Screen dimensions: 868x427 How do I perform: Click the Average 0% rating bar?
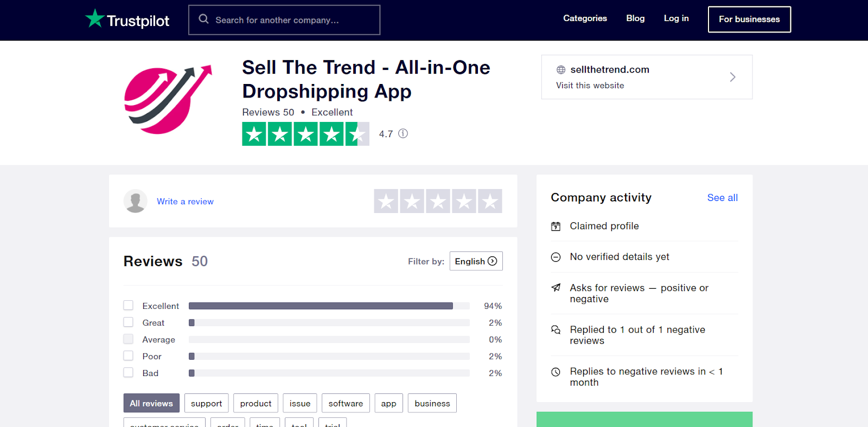329,340
